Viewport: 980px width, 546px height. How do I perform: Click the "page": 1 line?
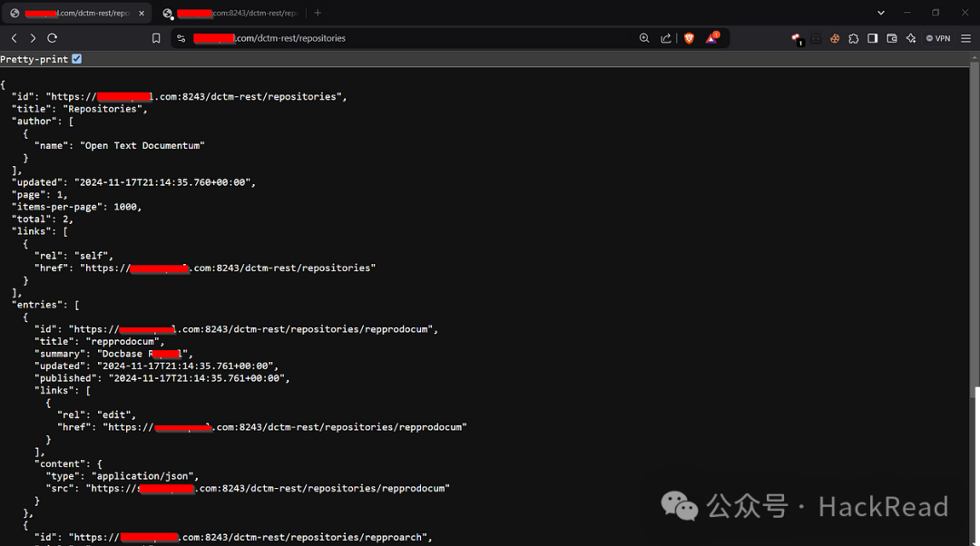coord(39,195)
